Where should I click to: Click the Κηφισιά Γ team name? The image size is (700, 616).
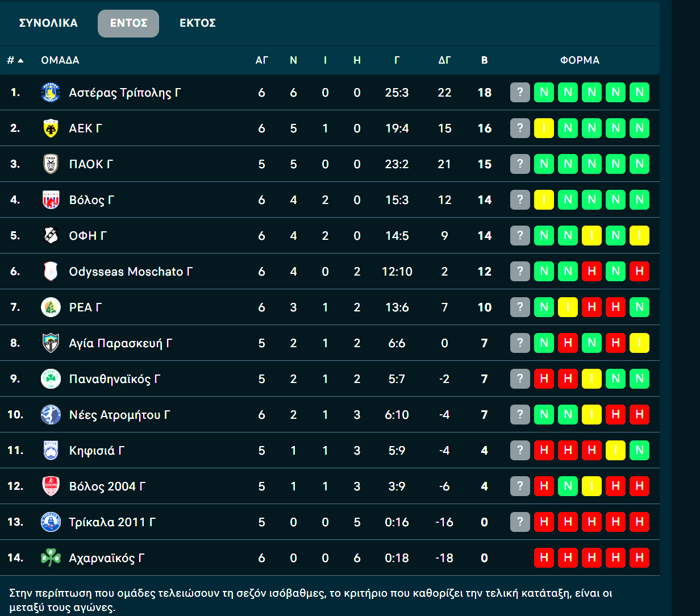(x=97, y=451)
